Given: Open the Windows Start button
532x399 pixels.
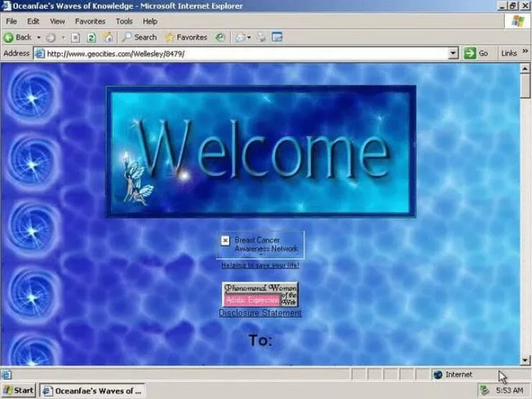Looking at the screenshot, I should click(18, 390).
